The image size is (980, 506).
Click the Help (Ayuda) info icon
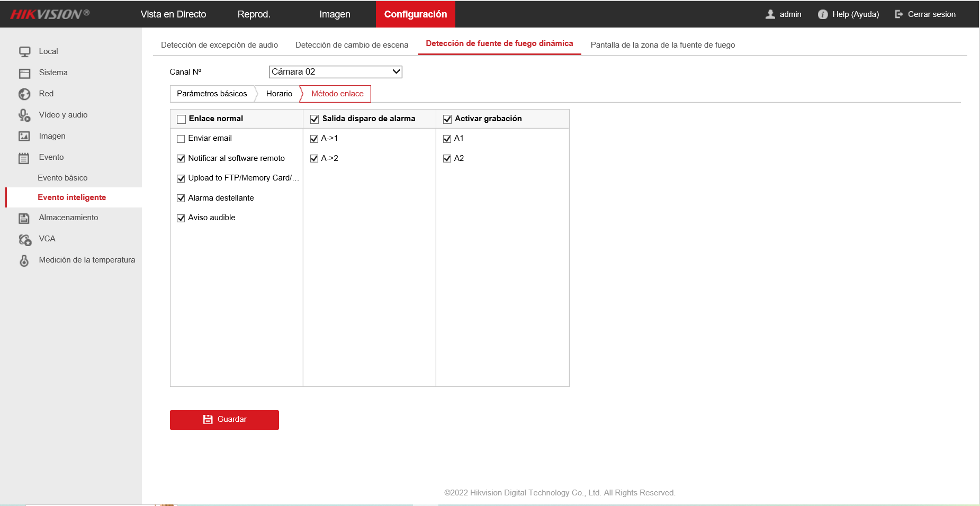pos(823,14)
